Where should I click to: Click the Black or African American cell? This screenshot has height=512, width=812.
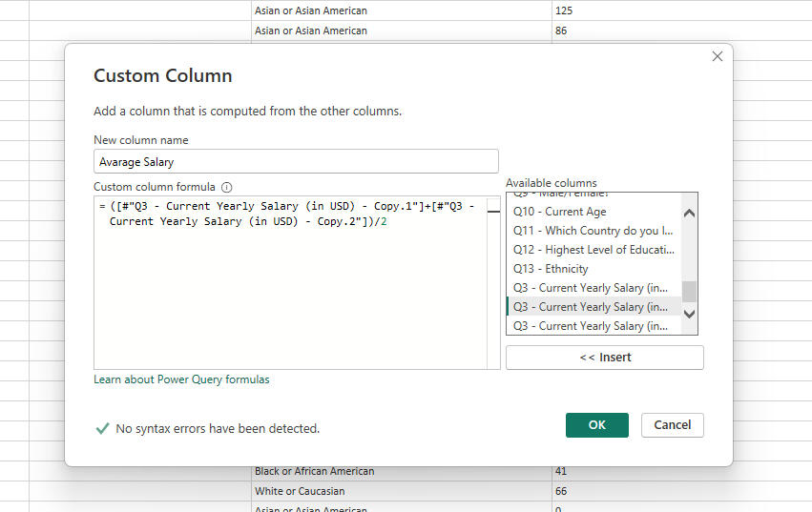pos(314,471)
